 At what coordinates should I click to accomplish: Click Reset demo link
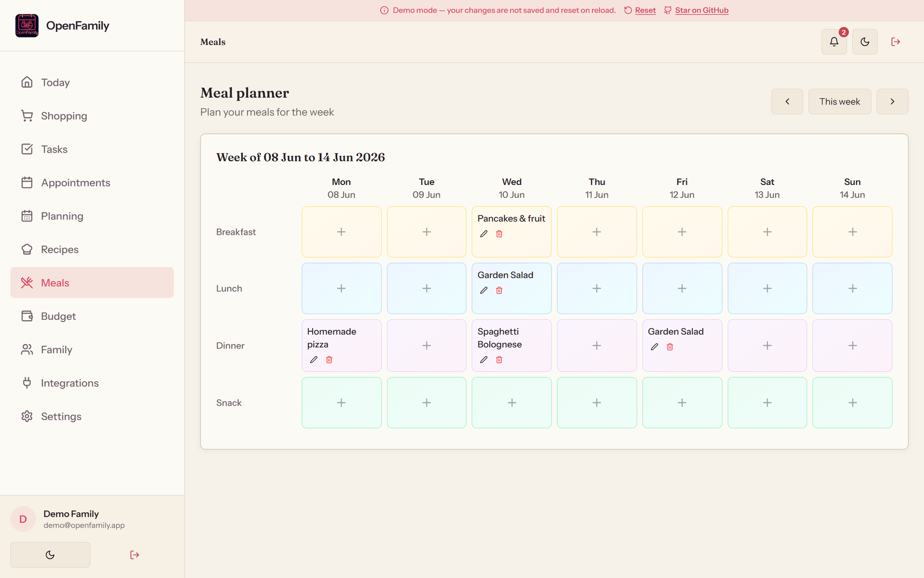pos(640,10)
